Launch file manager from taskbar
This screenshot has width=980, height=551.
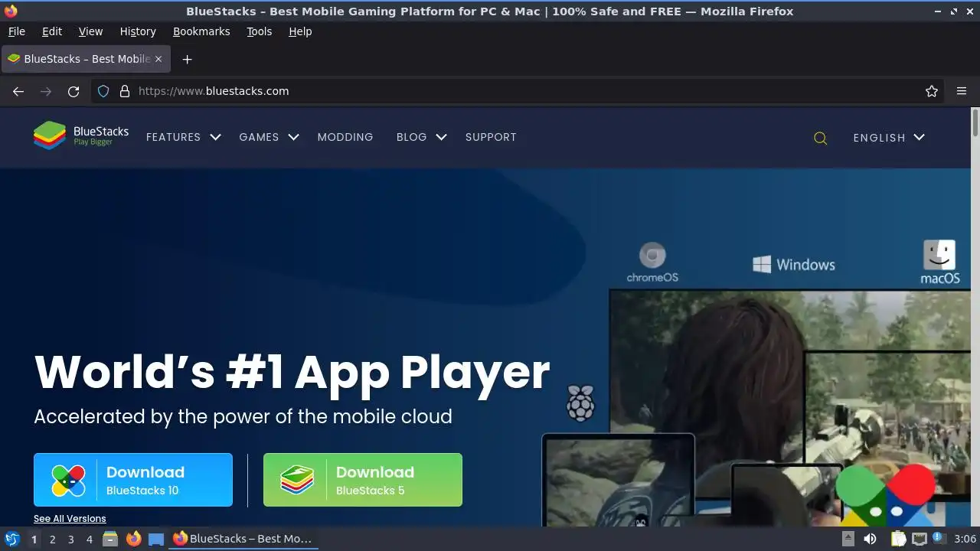pyautogui.click(x=110, y=539)
